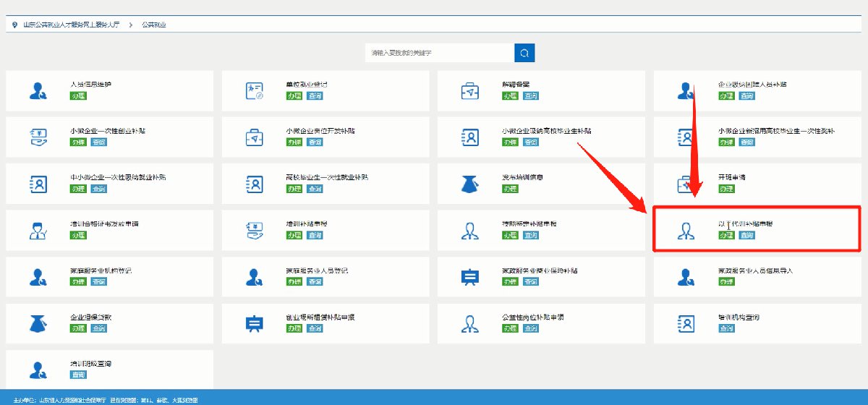Click the 培训机构查询 contact book icon

(686, 323)
